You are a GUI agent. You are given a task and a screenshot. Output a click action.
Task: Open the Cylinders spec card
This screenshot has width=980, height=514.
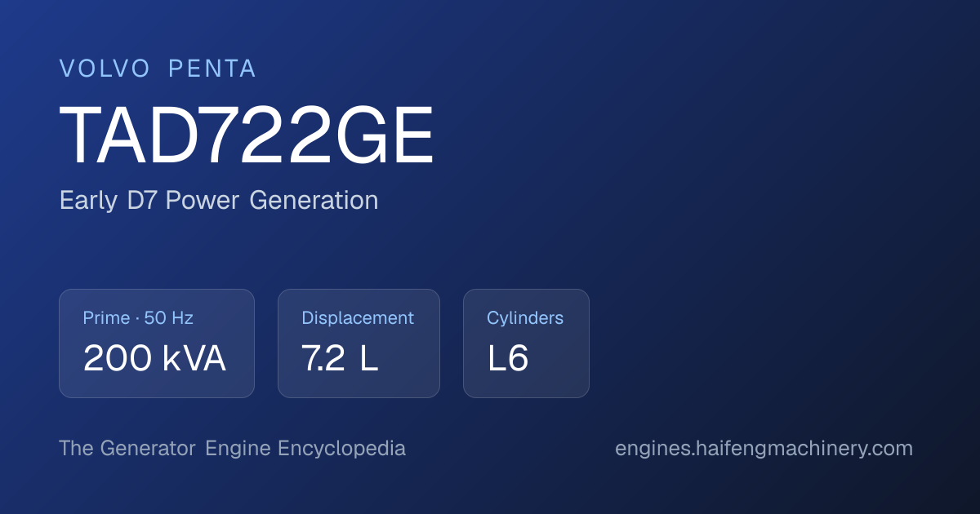[526, 343]
